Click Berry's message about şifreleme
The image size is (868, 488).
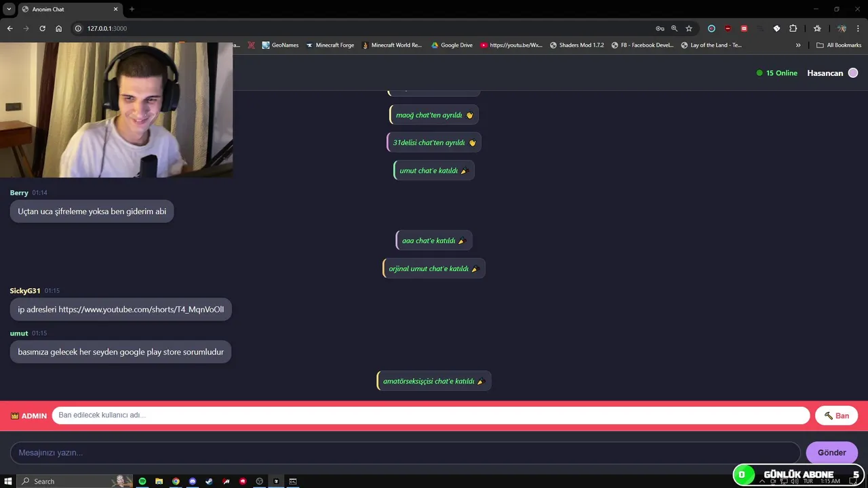coord(92,211)
